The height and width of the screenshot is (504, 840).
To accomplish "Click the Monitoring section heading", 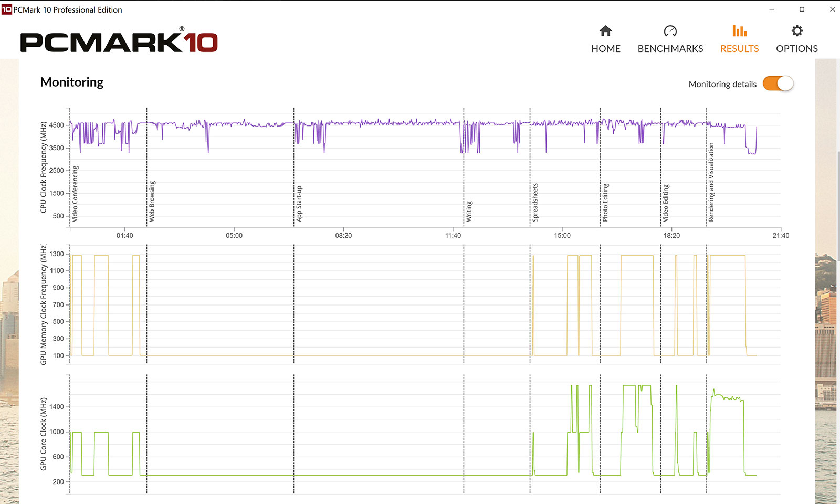I will coord(72,82).
